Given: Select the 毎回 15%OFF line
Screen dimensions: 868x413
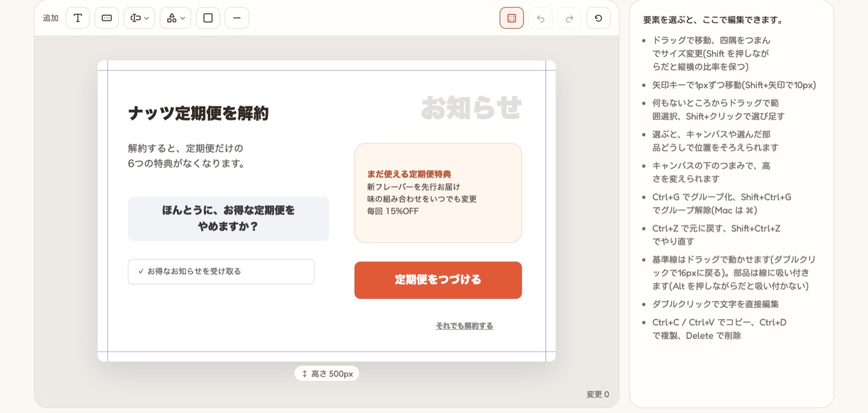Looking at the screenshot, I should [x=393, y=211].
